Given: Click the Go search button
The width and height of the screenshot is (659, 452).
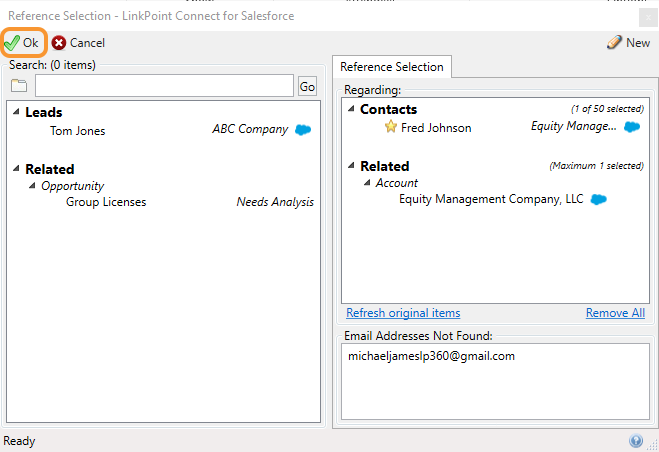Looking at the screenshot, I should point(307,86).
